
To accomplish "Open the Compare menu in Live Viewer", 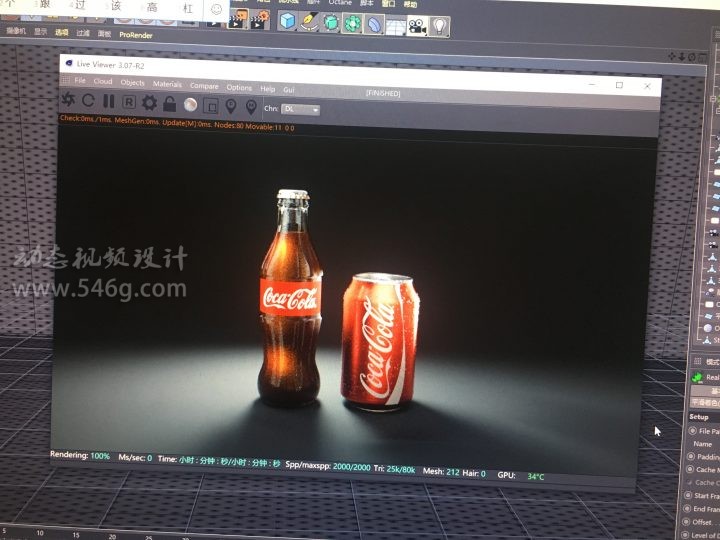I will click(x=204, y=86).
